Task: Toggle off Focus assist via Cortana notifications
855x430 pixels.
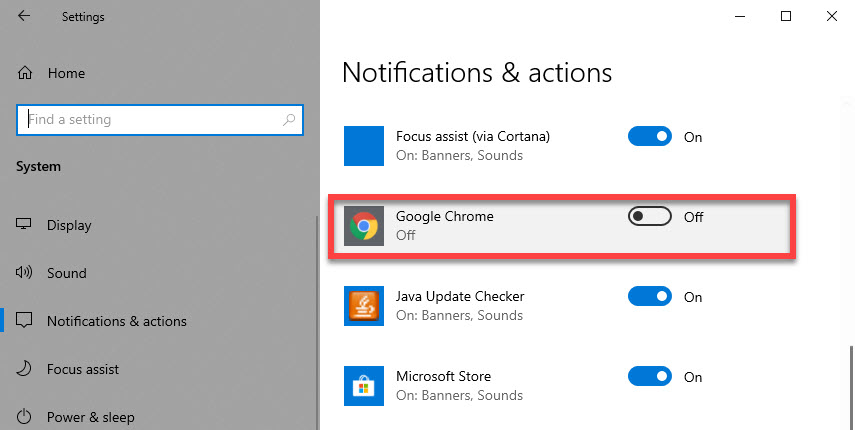Action: click(x=649, y=136)
